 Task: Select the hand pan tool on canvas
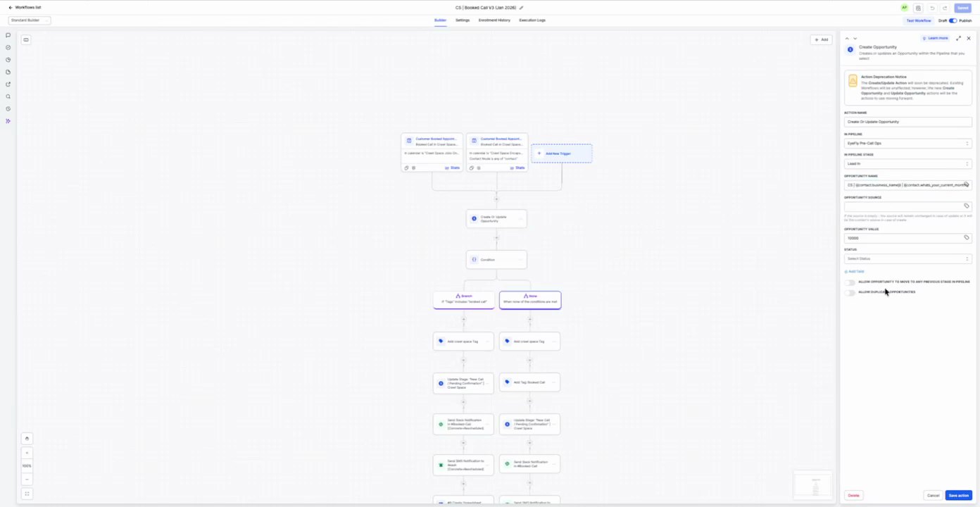click(27, 439)
